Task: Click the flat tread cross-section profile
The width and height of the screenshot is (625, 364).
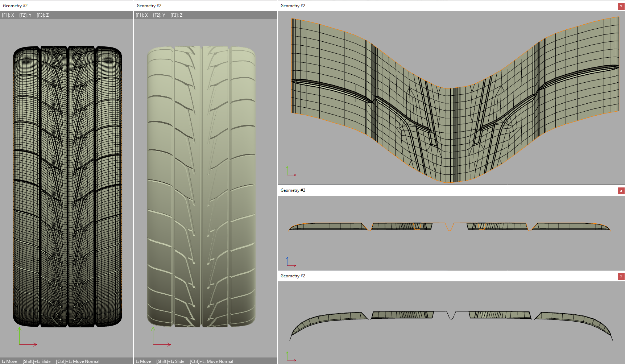Action: (450, 227)
